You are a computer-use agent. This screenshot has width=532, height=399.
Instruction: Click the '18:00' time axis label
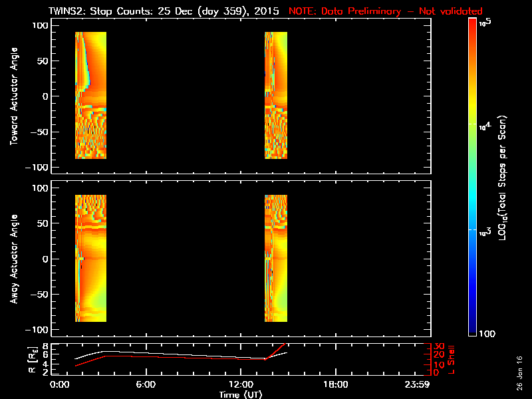point(336,385)
